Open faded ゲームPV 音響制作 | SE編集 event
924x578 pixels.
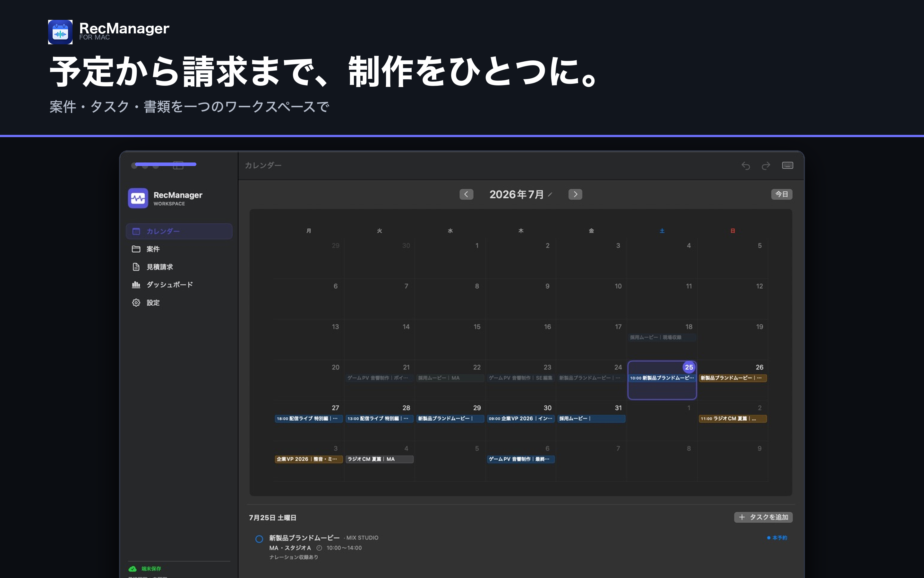coord(521,378)
